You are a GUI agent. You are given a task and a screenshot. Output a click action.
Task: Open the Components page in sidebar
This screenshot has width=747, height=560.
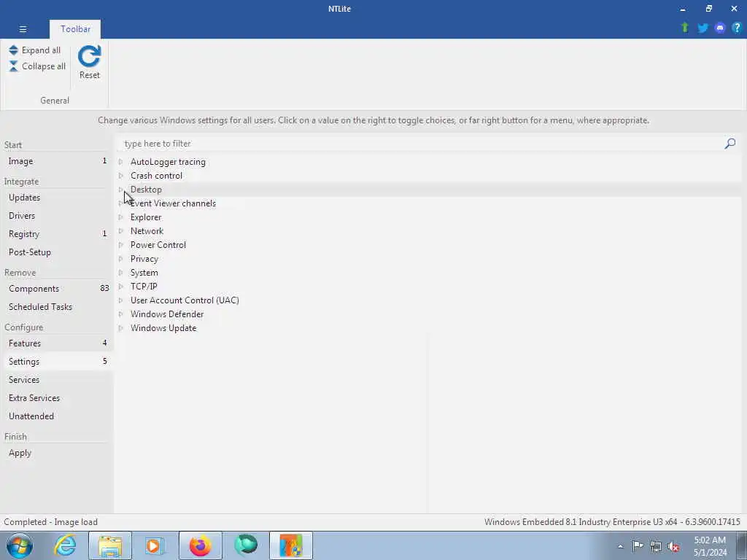[57, 289]
